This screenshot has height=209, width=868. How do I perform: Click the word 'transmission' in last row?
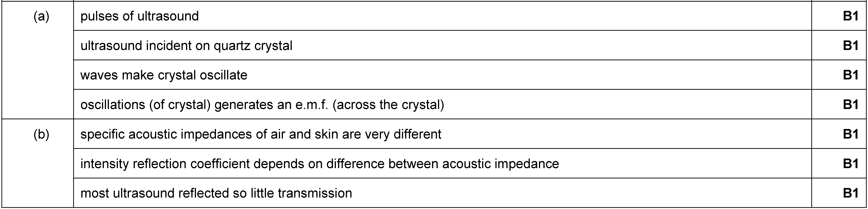coord(315,193)
